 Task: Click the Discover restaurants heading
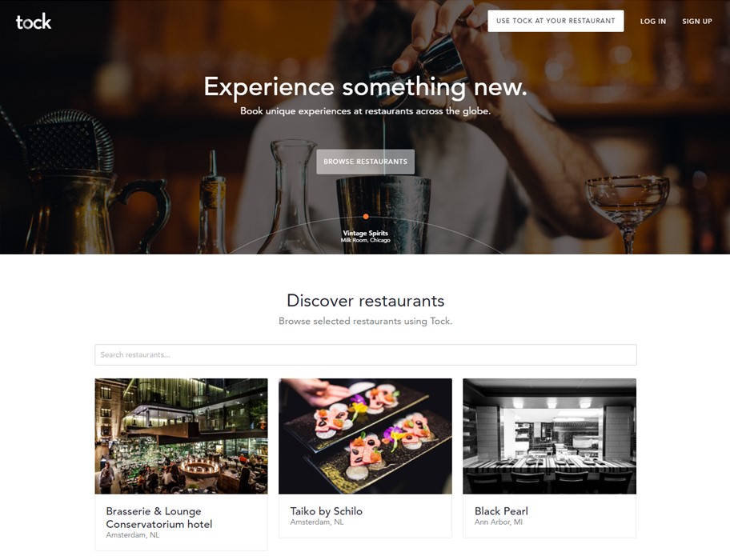point(366,301)
